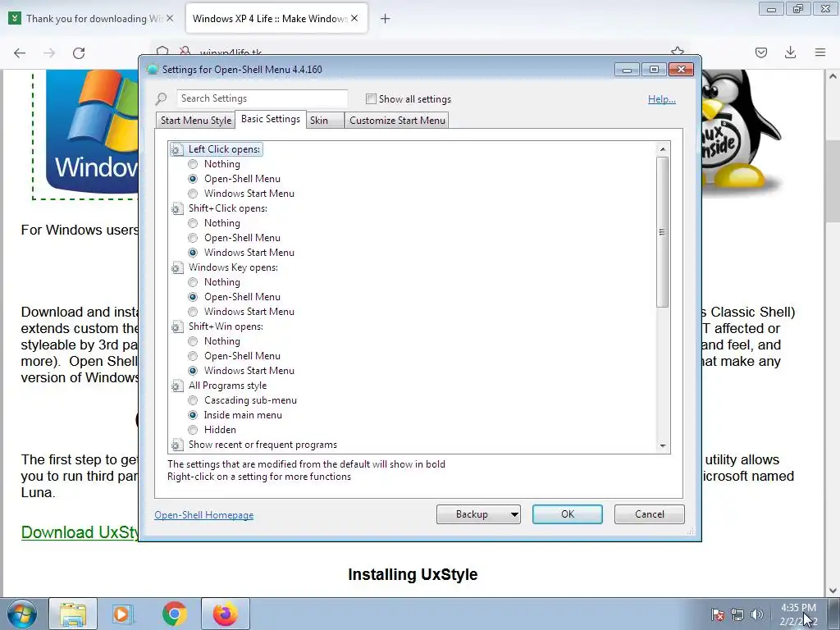Open File Explorer from the taskbar
This screenshot has height=630, width=840.
73,614
